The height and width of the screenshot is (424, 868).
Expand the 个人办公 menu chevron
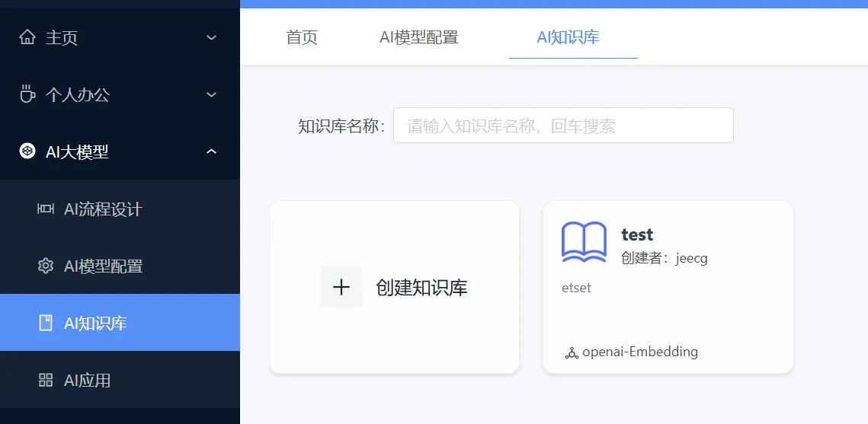211,94
